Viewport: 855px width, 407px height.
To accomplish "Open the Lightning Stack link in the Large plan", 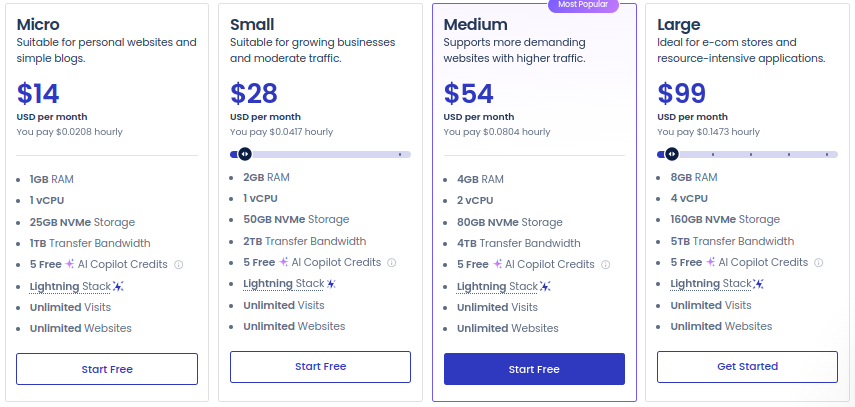I will (709, 284).
